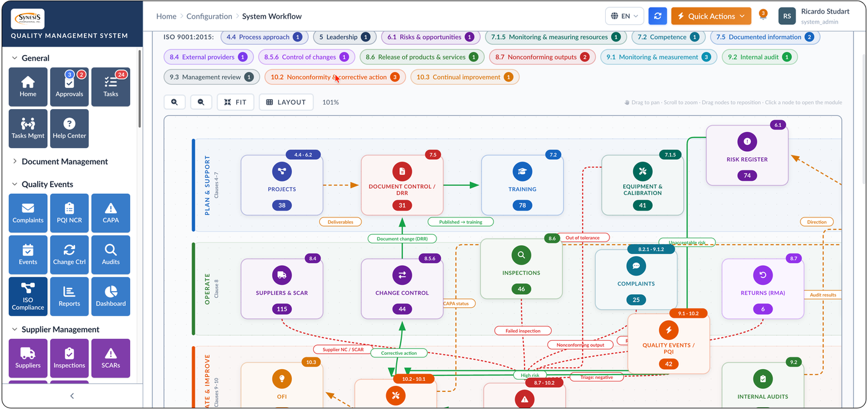Open the Audits sidebar tile

point(111,255)
